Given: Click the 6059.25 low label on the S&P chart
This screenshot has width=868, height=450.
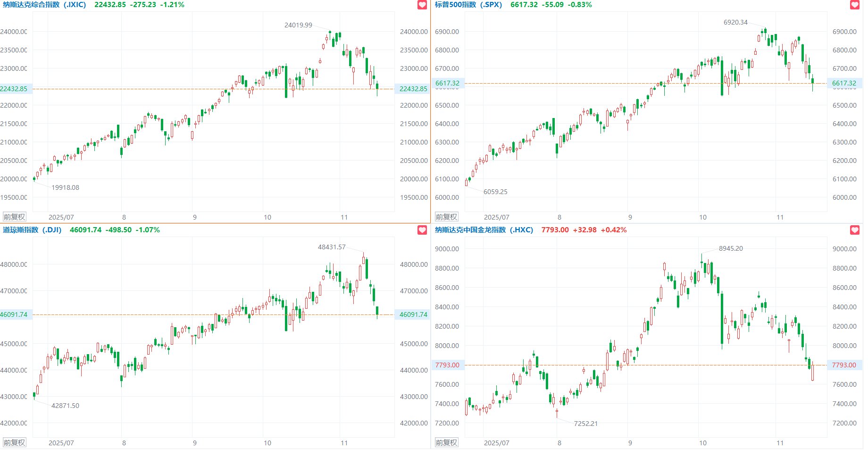Looking at the screenshot, I should pyautogui.click(x=495, y=192).
